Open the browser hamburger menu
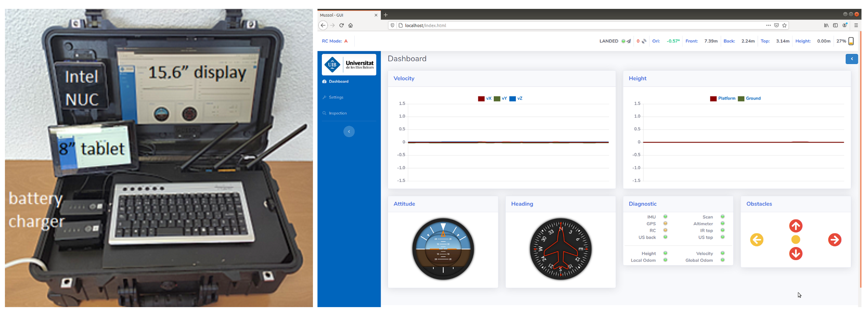This screenshot has width=868, height=314. point(856,25)
